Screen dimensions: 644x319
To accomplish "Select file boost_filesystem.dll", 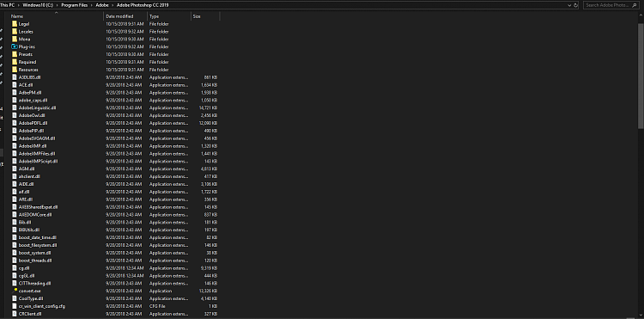I will coord(38,245).
